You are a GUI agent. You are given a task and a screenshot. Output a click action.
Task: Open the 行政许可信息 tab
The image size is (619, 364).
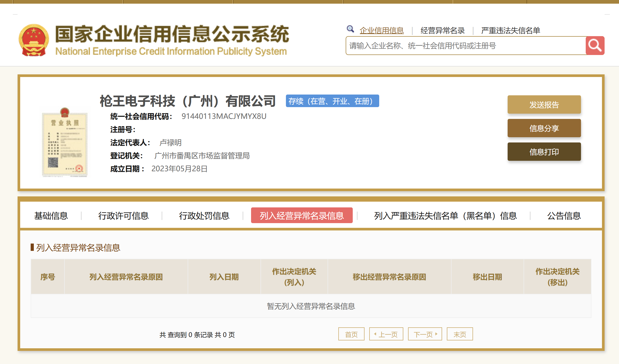pos(123,216)
